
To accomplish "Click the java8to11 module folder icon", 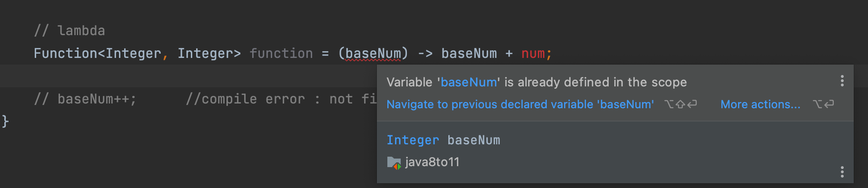I will pos(394,163).
